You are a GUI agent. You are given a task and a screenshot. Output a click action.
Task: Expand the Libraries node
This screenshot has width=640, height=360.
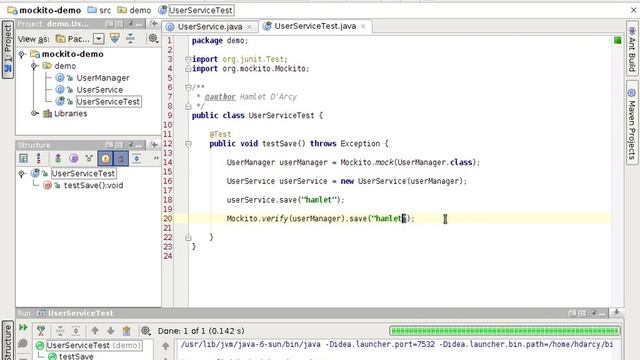(x=34, y=113)
